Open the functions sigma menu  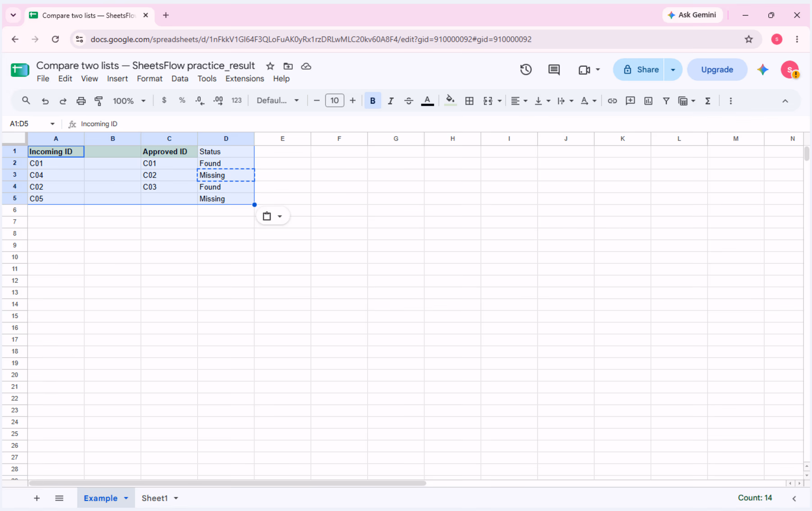(708, 101)
